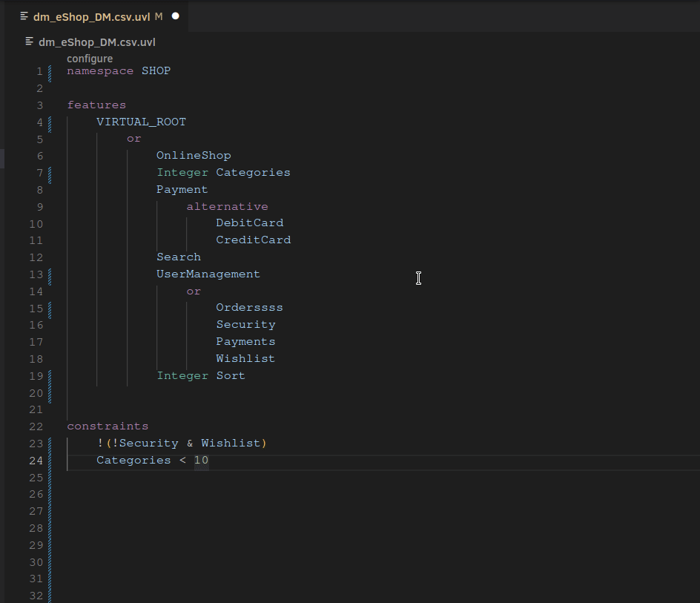Click the 'Categories' feature on line 7

click(253, 172)
